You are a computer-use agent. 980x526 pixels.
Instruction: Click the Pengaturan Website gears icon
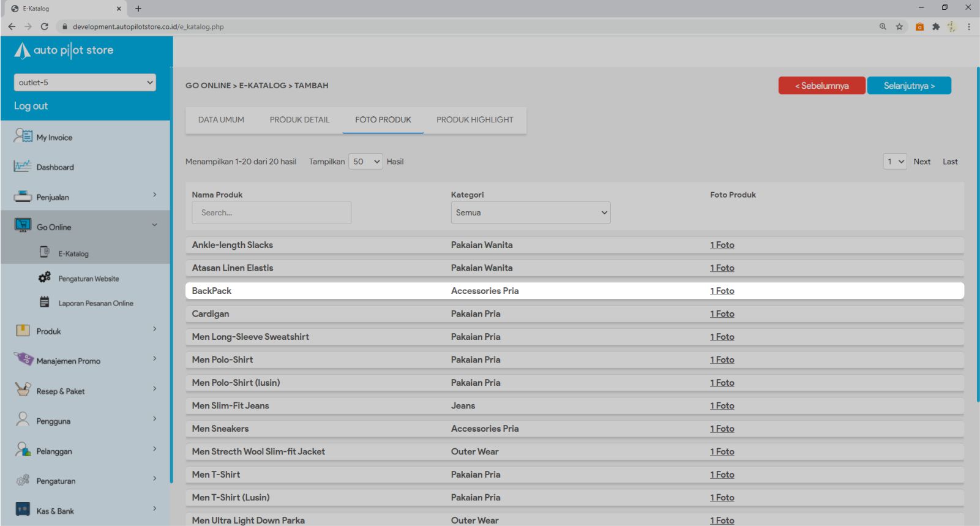pos(45,278)
